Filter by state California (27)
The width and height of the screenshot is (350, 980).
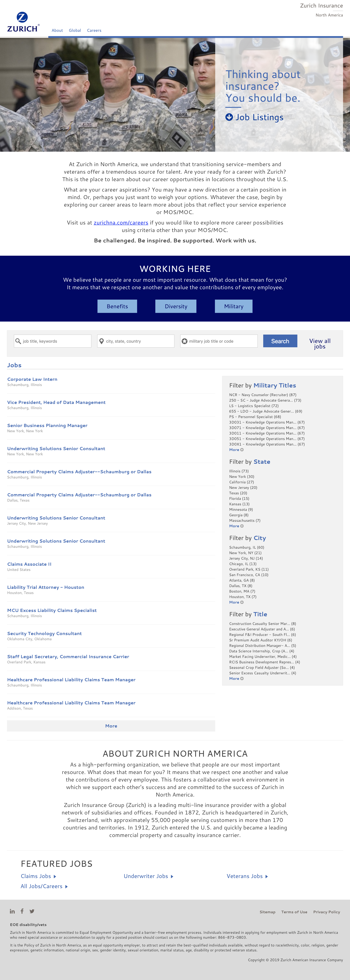pos(242,482)
